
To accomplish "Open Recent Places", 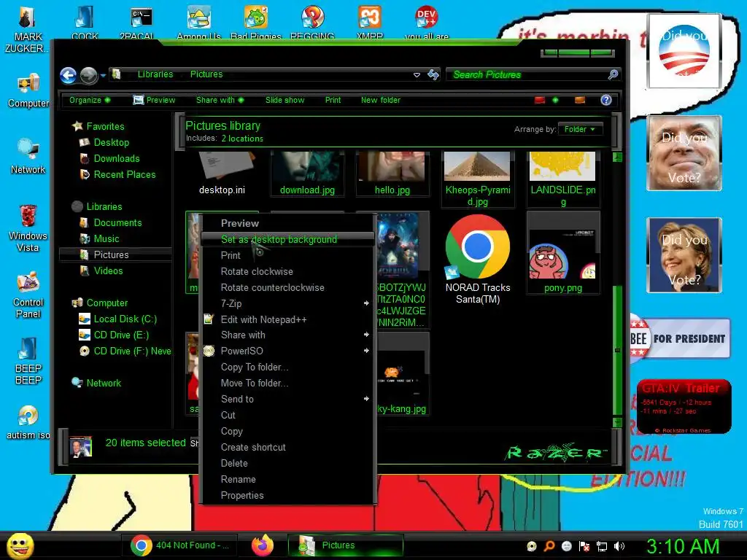I will click(x=124, y=175).
